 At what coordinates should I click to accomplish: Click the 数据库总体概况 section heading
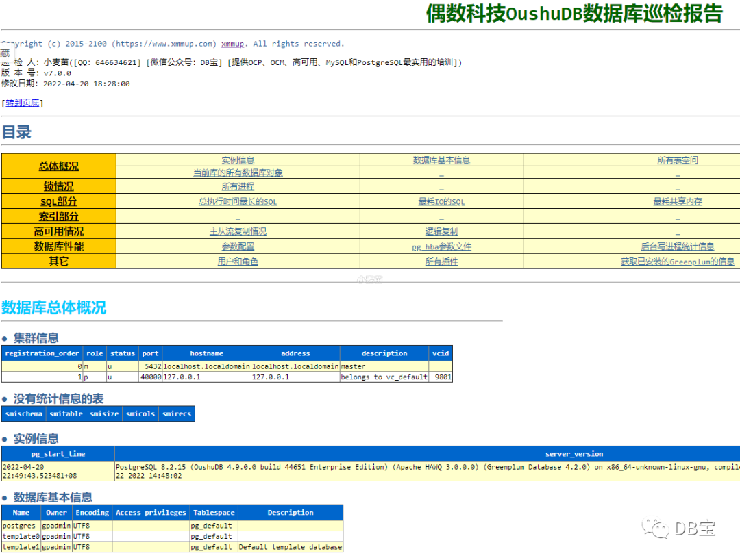(54, 307)
